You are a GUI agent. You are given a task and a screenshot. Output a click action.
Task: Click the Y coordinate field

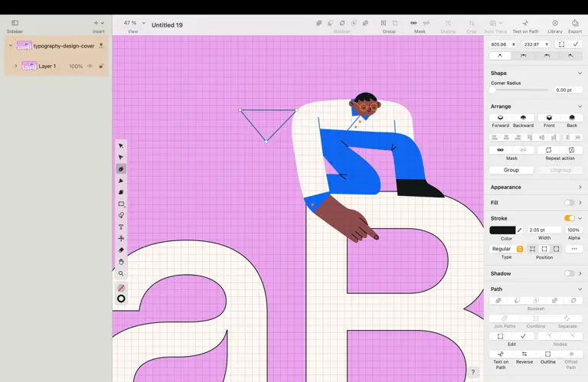click(x=536, y=44)
